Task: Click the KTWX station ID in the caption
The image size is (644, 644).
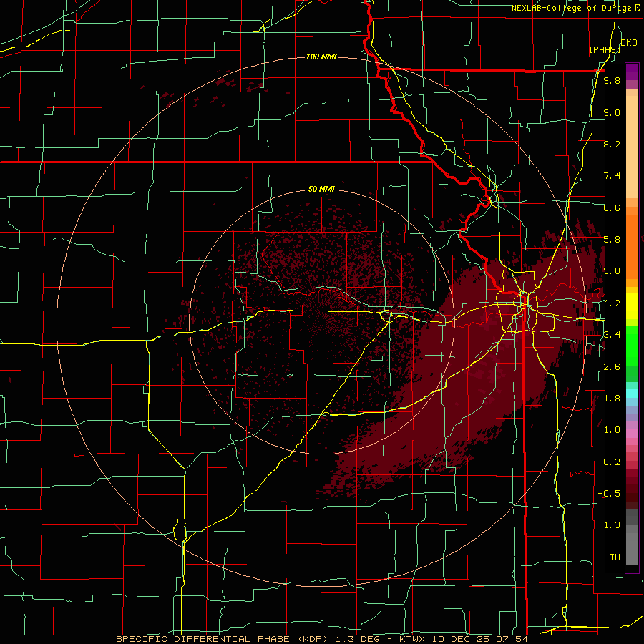Action: coord(413,639)
